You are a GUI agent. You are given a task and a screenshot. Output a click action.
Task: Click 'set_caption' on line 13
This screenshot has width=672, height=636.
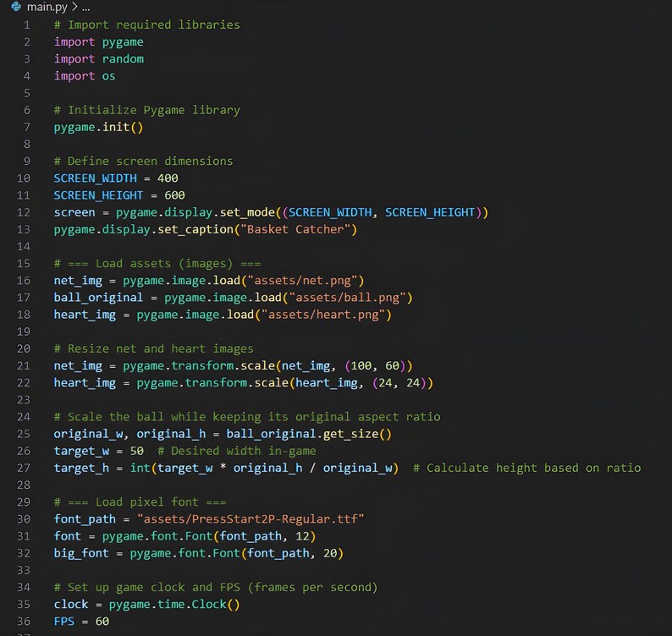[x=196, y=229]
